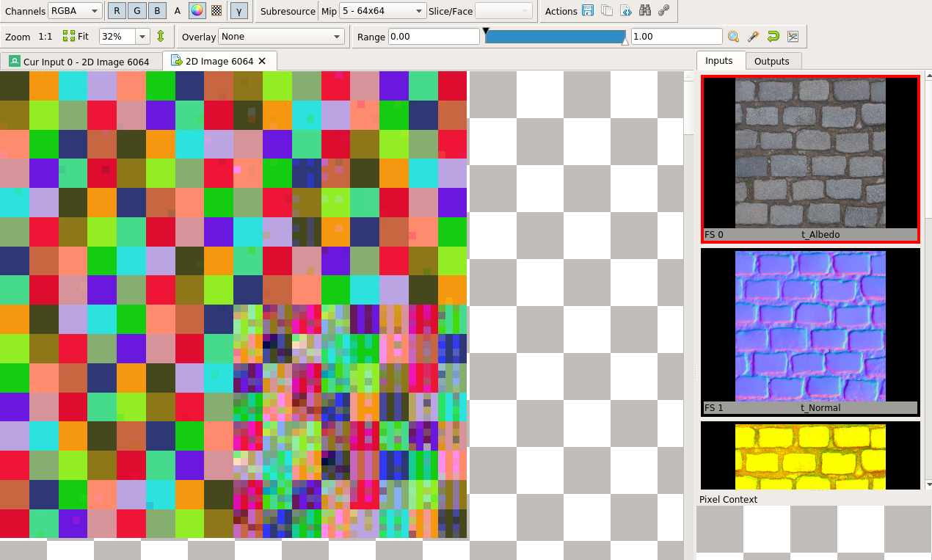Open the Channels RGBA dropdown
Image resolution: width=932 pixels, height=560 pixels.
(x=75, y=11)
